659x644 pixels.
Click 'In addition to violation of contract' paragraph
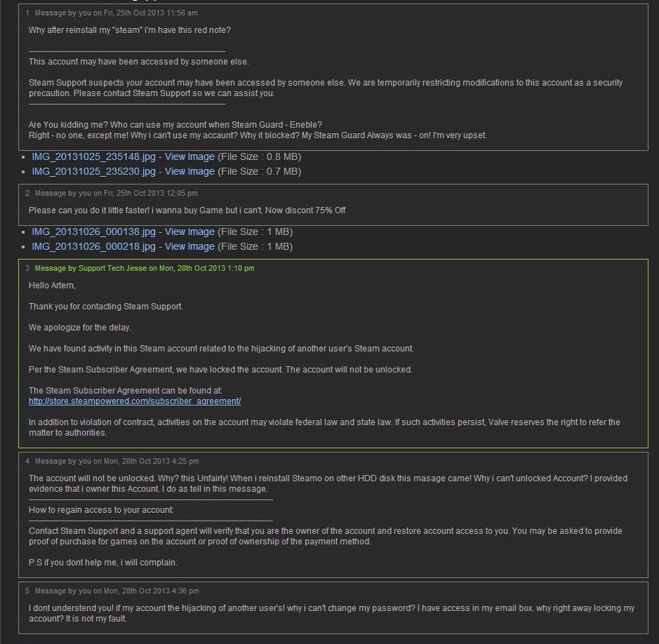click(x=324, y=427)
